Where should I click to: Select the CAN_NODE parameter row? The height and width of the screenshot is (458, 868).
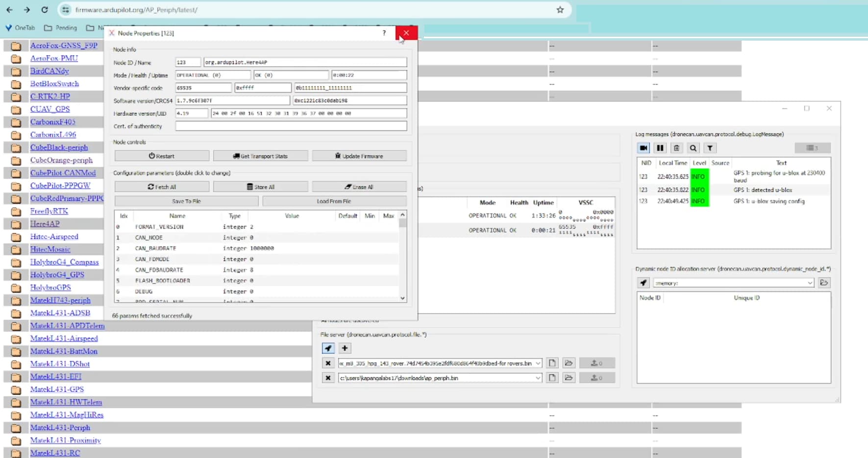(257, 238)
